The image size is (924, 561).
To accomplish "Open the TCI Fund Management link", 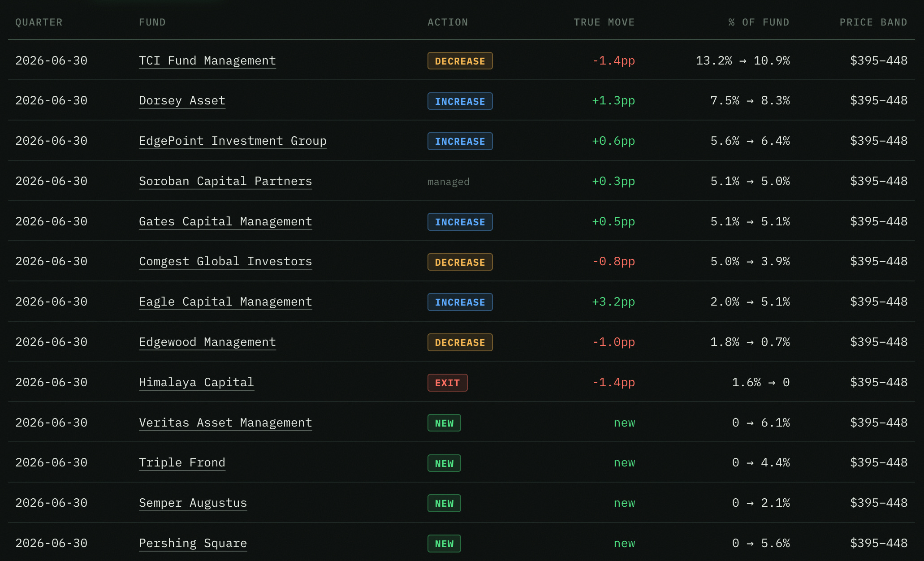I will pos(207,60).
